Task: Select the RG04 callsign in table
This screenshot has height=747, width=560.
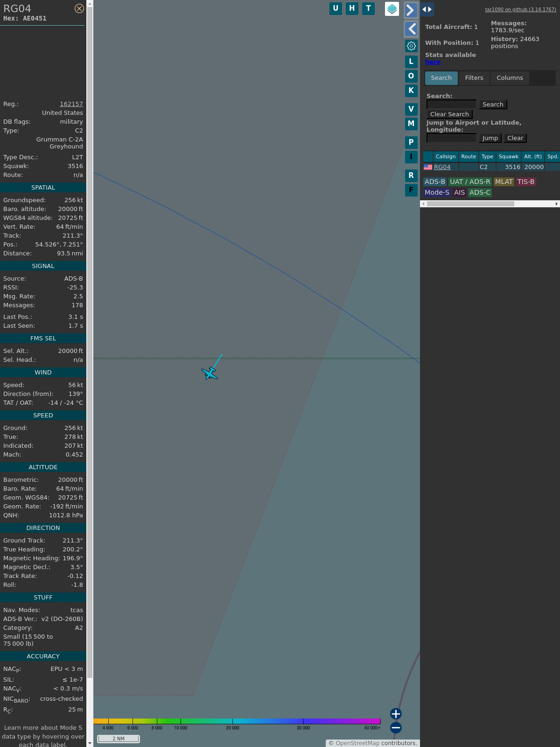Action: [x=442, y=167]
